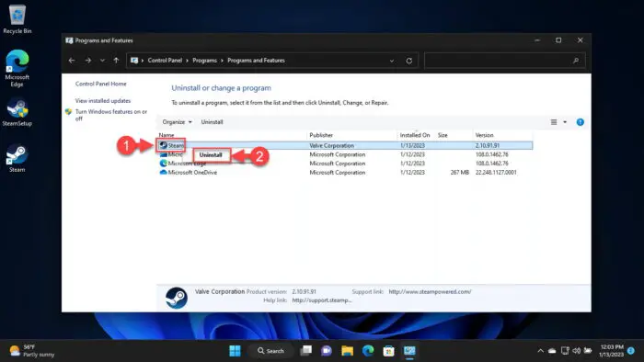The height and width of the screenshot is (362, 644).
Task: Click version 2.10.91.91 in Steam row
Action: coord(488,145)
